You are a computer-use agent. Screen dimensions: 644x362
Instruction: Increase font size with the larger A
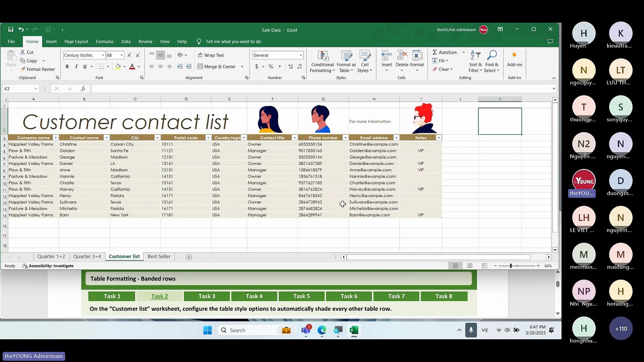pos(129,55)
